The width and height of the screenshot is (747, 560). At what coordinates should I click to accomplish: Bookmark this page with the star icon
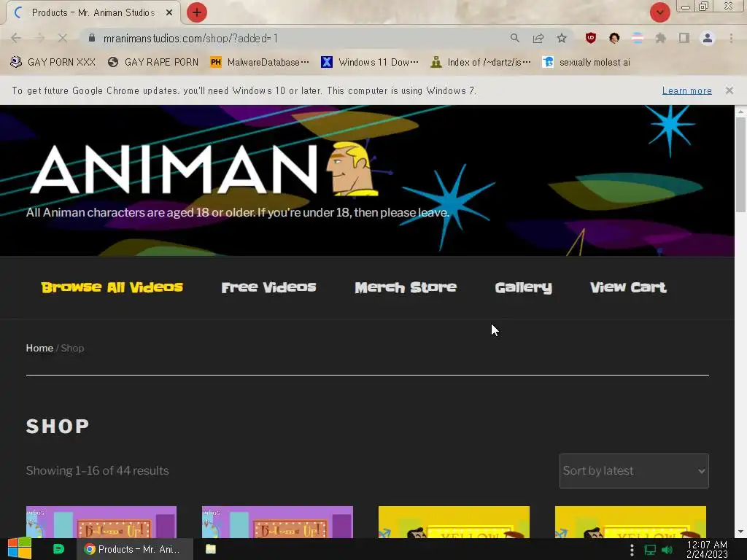[x=562, y=38]
